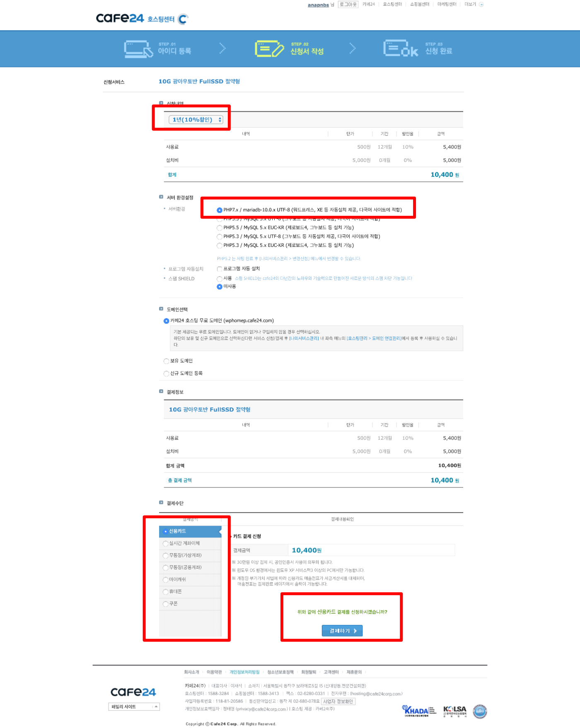Viewport: 580px width, 728px height.
Task: Click the KOLSA certification badge
Action: point(454,711)
